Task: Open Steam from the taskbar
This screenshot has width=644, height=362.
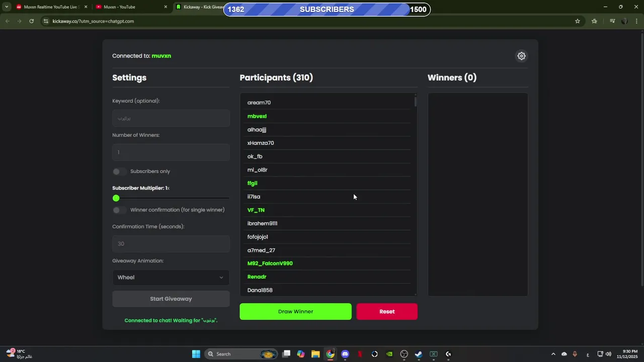Action: click(419, 354)
